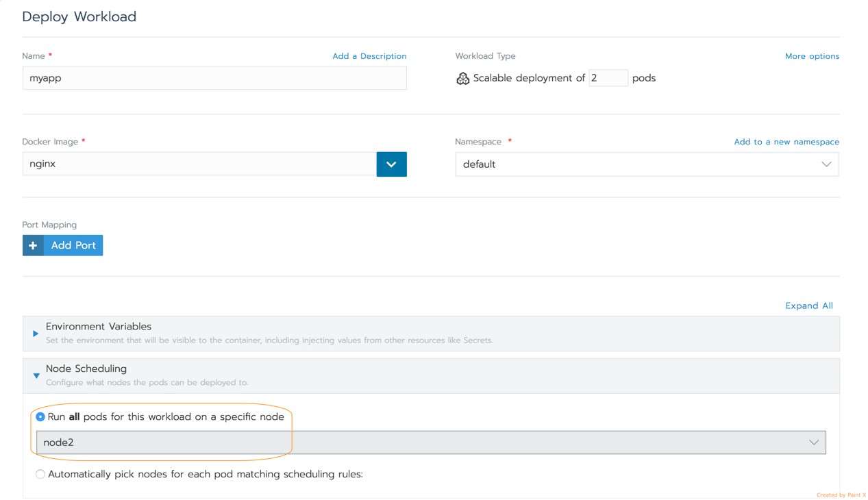Click the Docker Image field containing nginx
This screenshot has height=500, width=868.
pyautogui.click(x=199, y=164)
